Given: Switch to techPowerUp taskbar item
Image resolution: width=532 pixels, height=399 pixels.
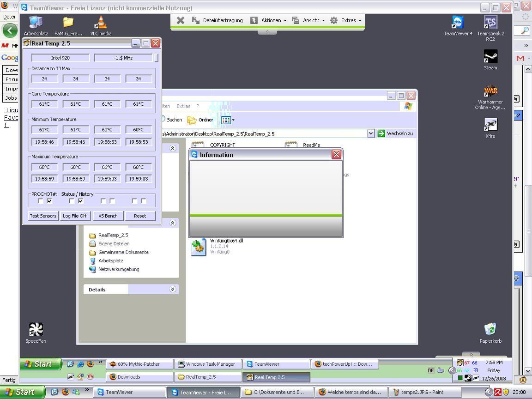Looking at the screenshot, I should pos(345,364).
